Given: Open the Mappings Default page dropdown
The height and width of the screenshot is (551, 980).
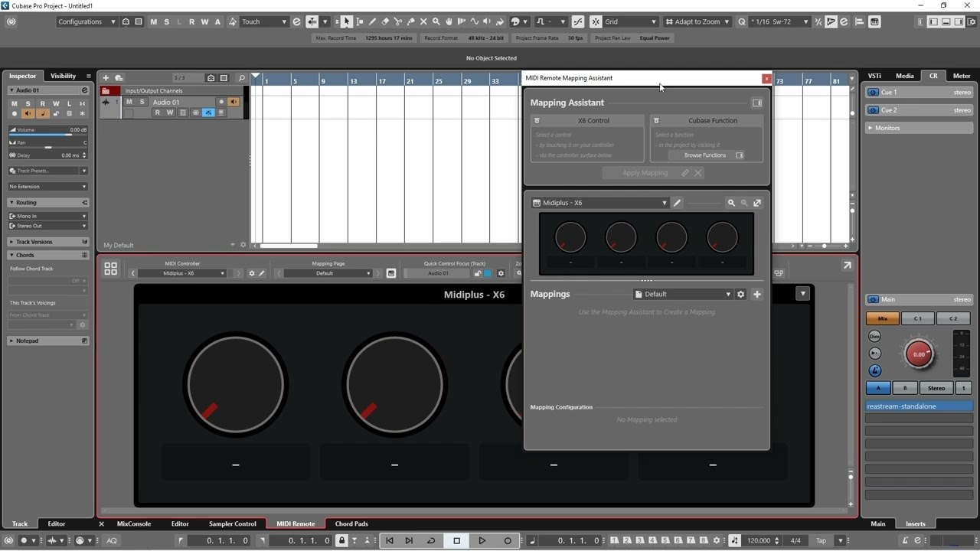Looking at the screenshot, I should (683, 294).
